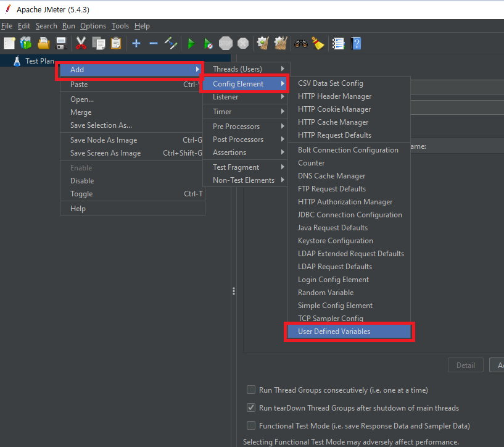Click the Reset Search broom icon
The width and height of the screenshot is (504, 447).
coord(318,43)
